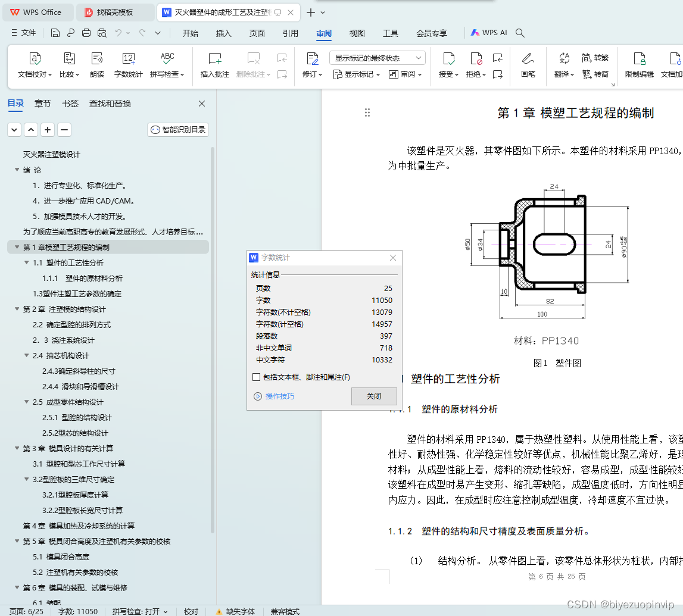Select outline item 灭火器注塑模设计
The height and width of the screenshot is (616, 683).
(51, 155)
